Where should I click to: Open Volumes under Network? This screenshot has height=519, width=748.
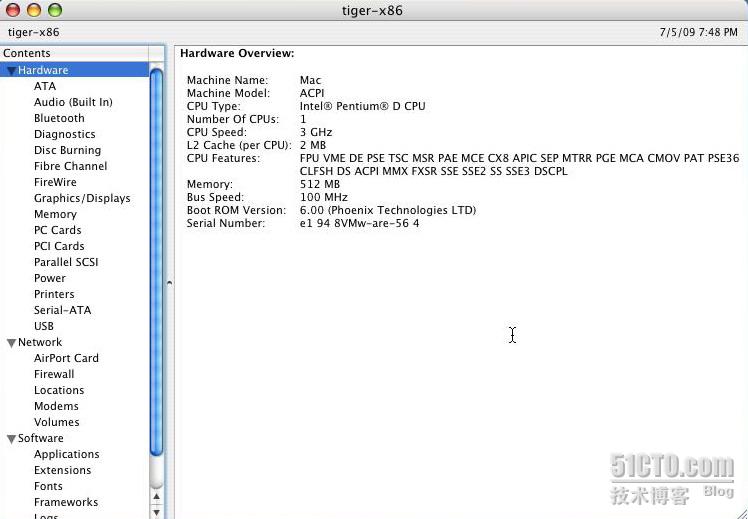(x=56, y=422)
